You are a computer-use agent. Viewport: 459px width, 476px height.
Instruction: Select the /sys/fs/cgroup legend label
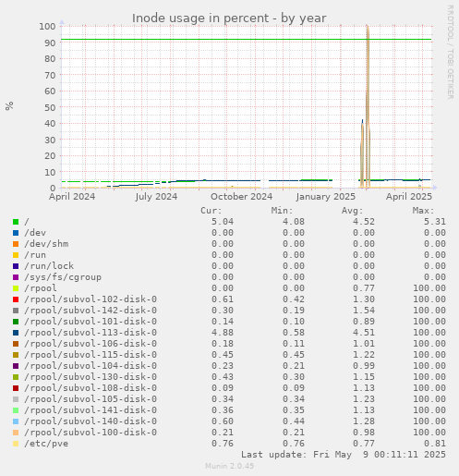pyautogui.click(x=63, y=277)
